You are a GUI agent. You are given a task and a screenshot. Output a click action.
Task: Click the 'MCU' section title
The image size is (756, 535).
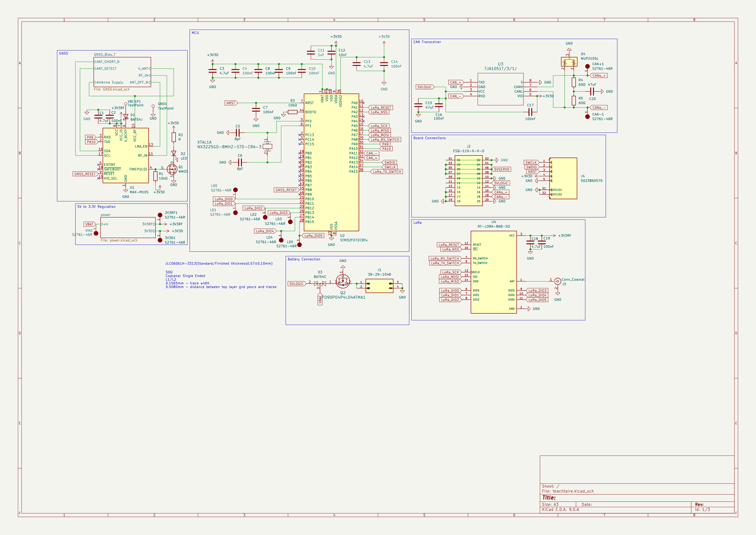(195, 33)
